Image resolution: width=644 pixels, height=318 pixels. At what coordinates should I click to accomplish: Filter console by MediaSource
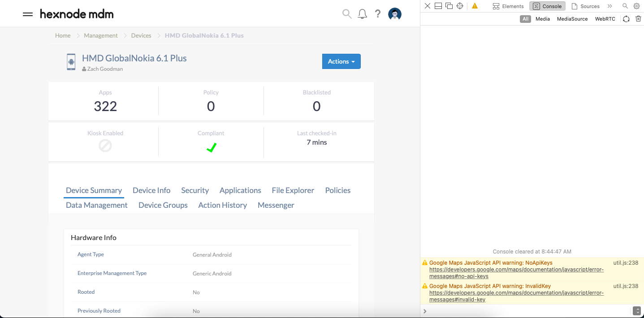572,19
